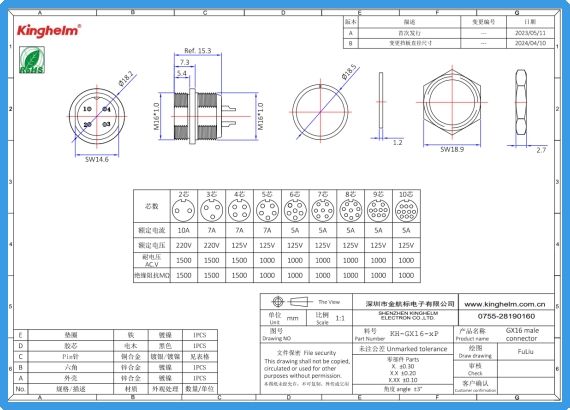The height and width of the screenshot is (410, 570).
Task: Click the Unmarked tolerance heading
Action: pyautogui.click(x=403, y=349)
